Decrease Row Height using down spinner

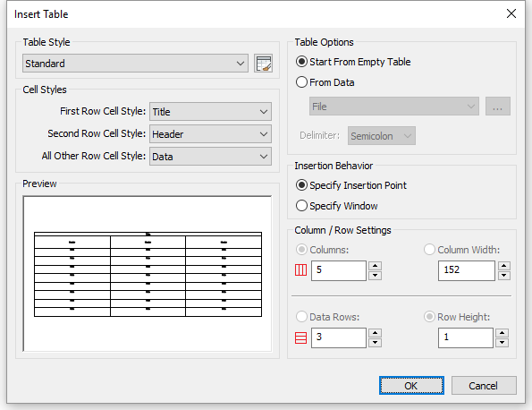click(x=502, y=343)
